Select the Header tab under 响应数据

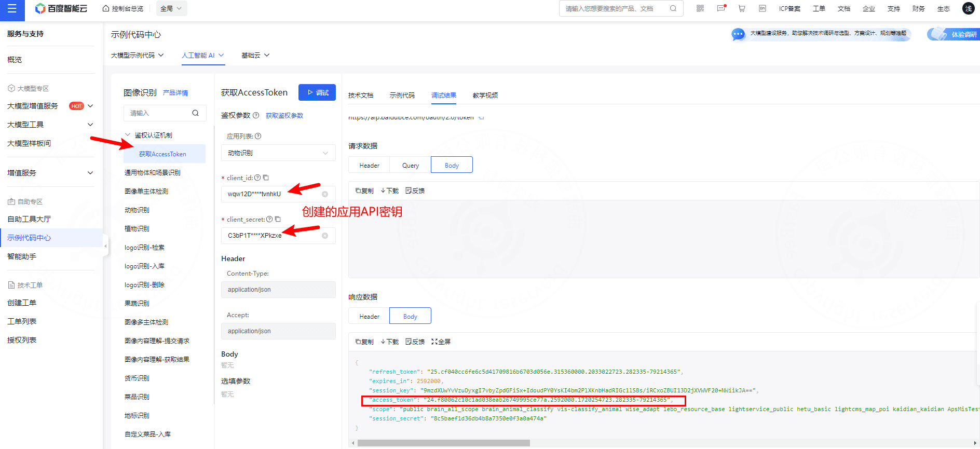(x=369, y=316)
